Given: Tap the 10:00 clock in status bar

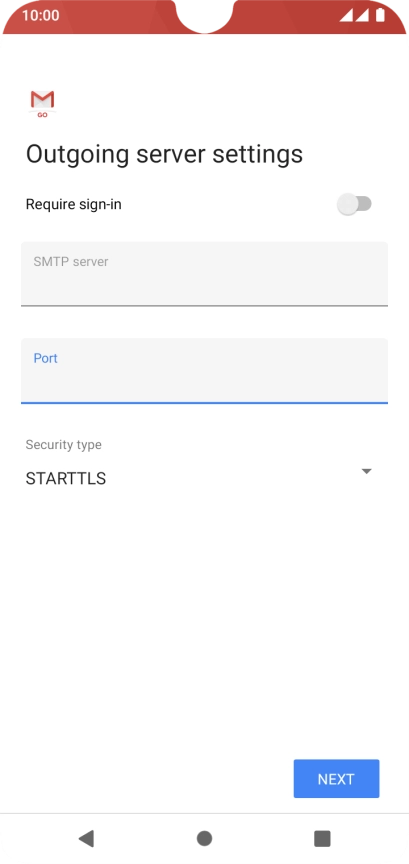Looking at the screenshot, I should [x=41, y=15].
